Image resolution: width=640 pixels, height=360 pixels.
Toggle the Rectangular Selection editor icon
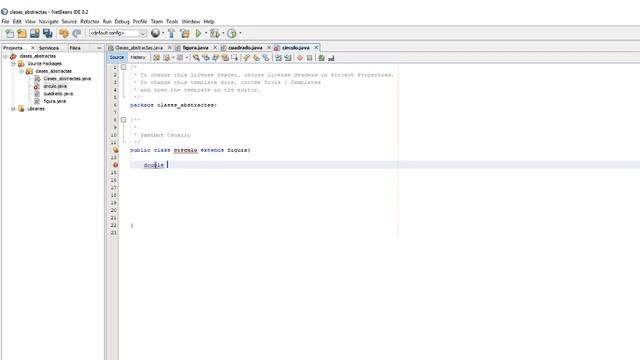coord(234,58)
